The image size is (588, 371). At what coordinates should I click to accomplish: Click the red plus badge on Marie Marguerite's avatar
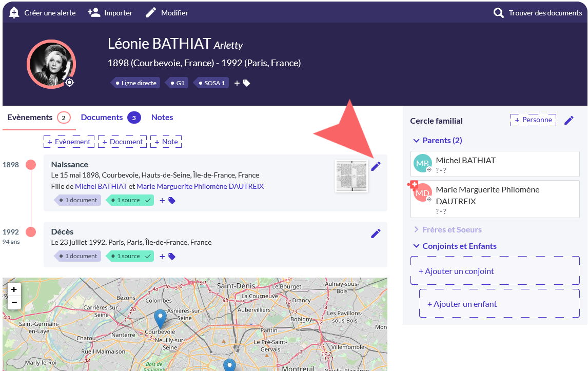(x=414, y=184)
